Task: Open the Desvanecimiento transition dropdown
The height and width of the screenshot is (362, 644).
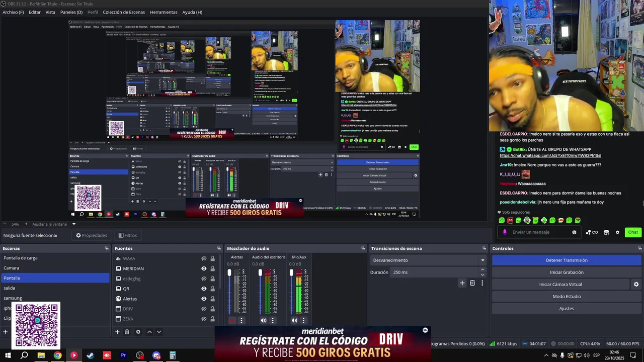Action: coord(429,260)
